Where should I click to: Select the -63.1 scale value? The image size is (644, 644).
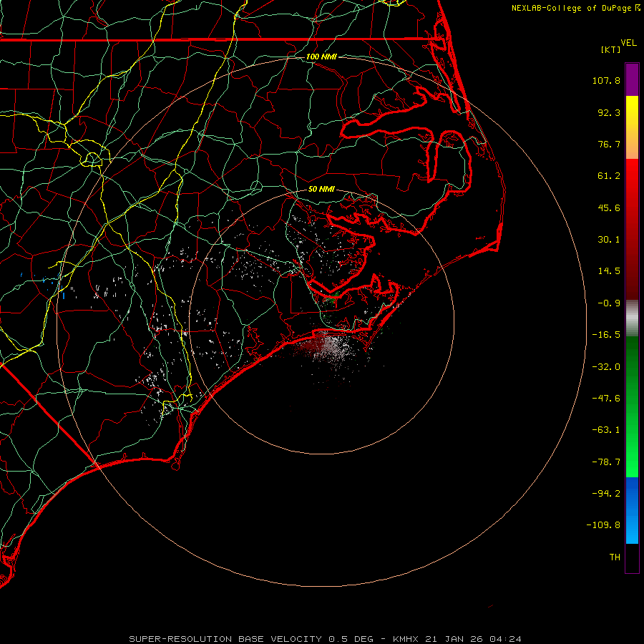coord(606,430)
